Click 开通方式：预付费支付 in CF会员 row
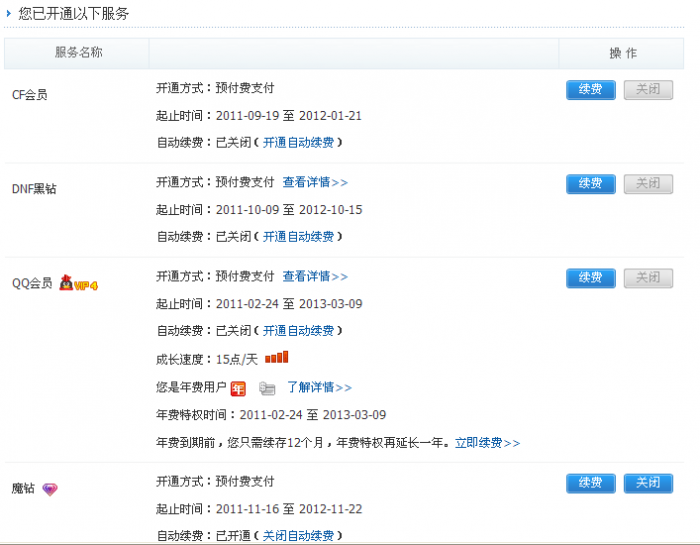Image resolution: width=700 pixels, height=545 pixels. [x=215, y=88]
